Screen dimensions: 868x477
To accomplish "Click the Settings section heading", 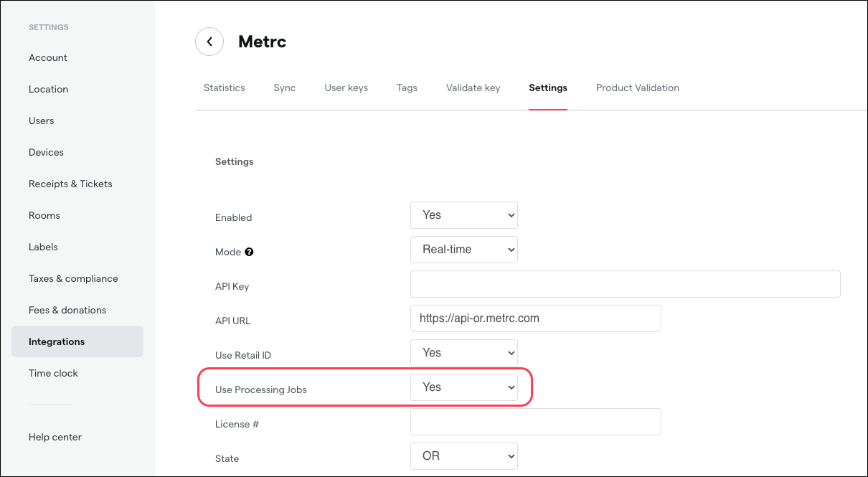I will click(x=235, y=161).
